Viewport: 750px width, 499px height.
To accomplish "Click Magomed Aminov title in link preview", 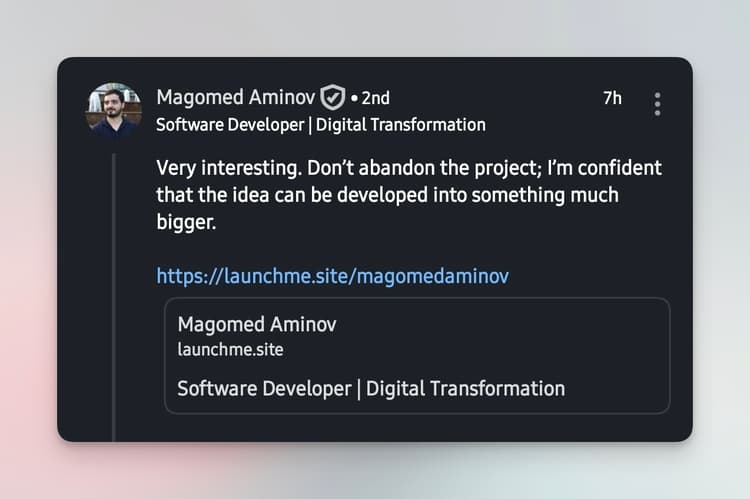I will pos(257,325).
